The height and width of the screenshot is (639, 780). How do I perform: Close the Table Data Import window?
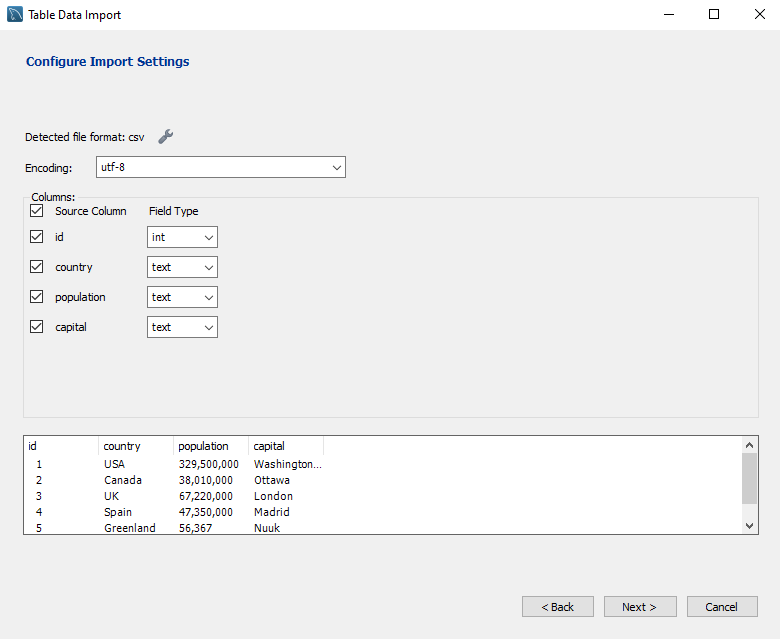[x=760, y=14]
